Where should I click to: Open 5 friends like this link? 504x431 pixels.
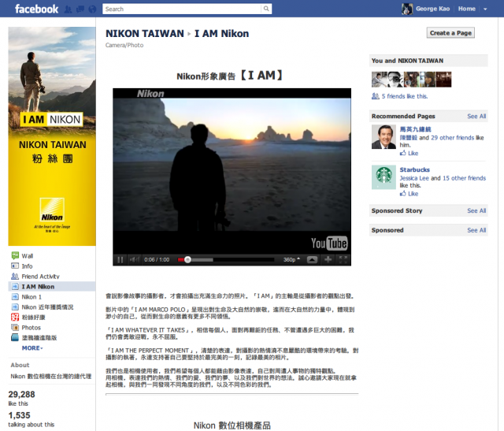click(x=405, y=96)
